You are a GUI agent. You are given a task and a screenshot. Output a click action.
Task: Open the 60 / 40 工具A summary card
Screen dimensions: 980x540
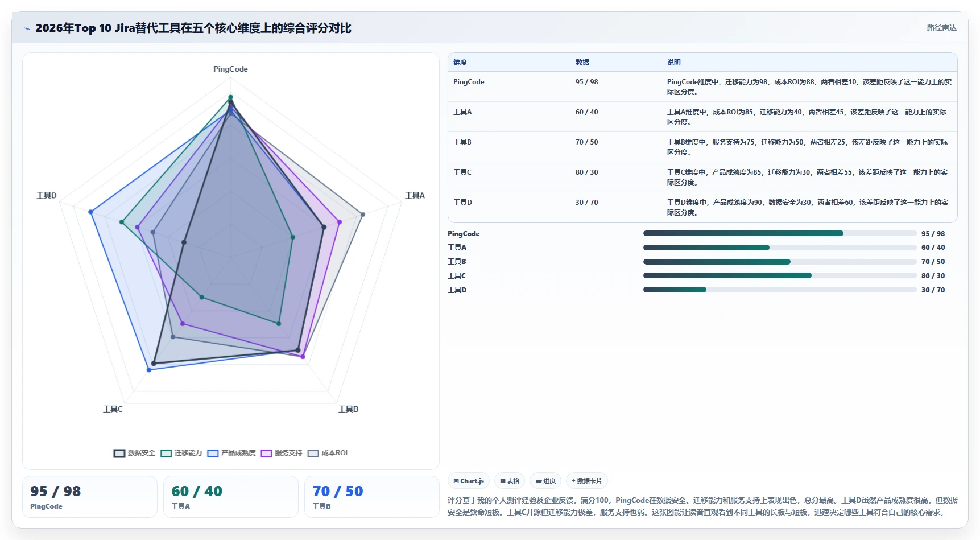pyautogui.click(x=231, y=497)
